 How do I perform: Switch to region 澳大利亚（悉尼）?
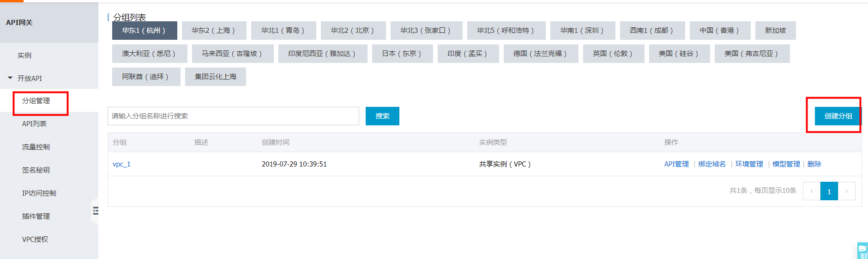[x=150, y=54]
